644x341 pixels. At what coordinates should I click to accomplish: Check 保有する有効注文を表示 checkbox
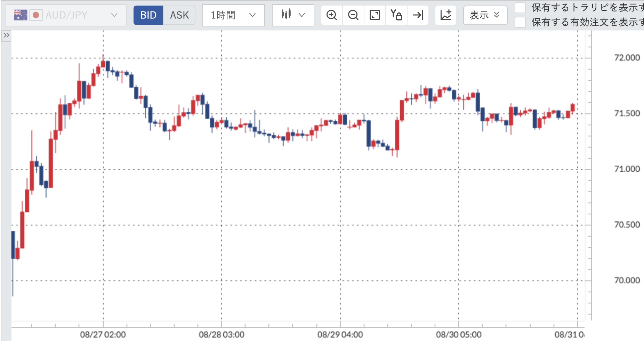point(520,22)
